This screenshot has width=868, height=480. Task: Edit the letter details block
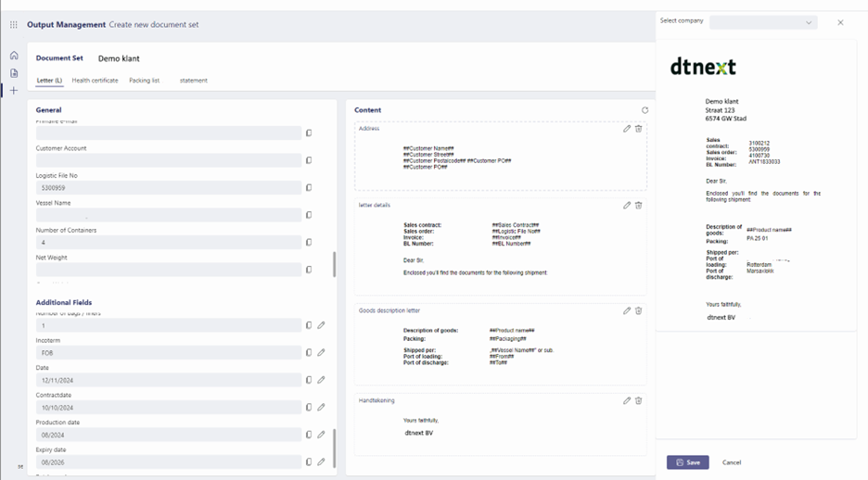[627, 205]
